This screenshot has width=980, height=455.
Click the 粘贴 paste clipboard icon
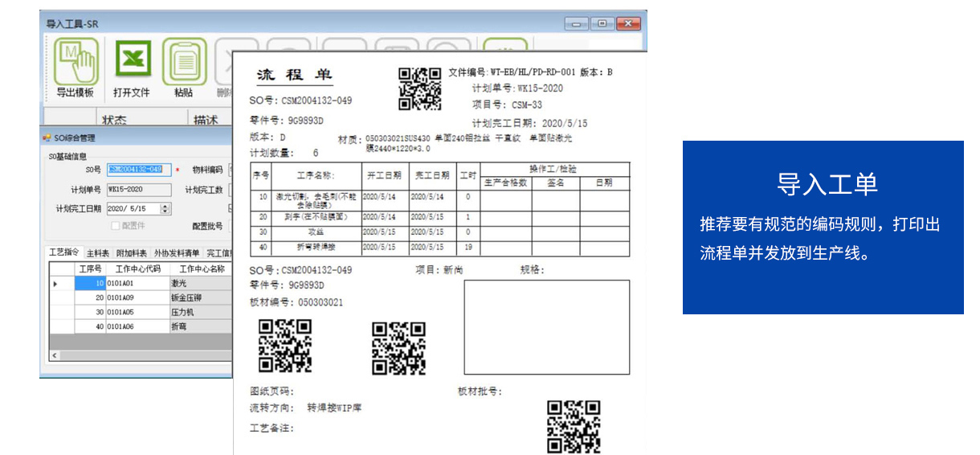coord(184,61)
